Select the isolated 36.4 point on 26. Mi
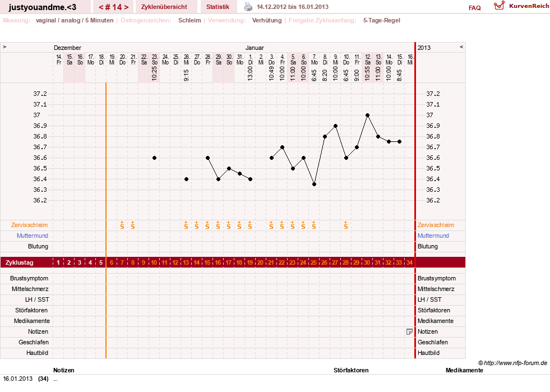The height and width of the screenshot is (392, 550). coord(186,179)
